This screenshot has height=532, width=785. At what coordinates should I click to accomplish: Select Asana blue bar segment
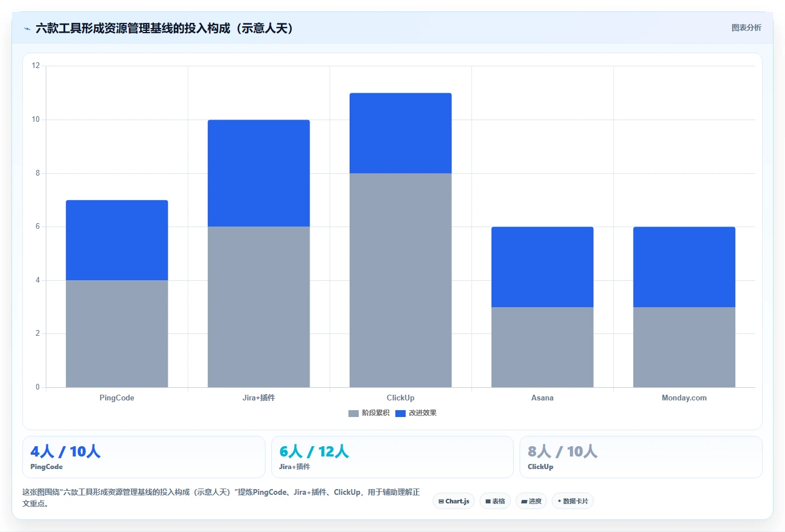click(x=542, y=267)
